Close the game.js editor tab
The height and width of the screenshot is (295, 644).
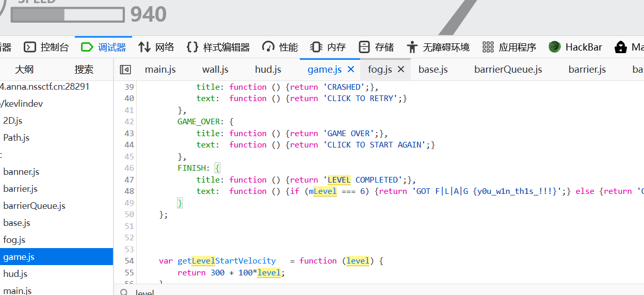351,70
